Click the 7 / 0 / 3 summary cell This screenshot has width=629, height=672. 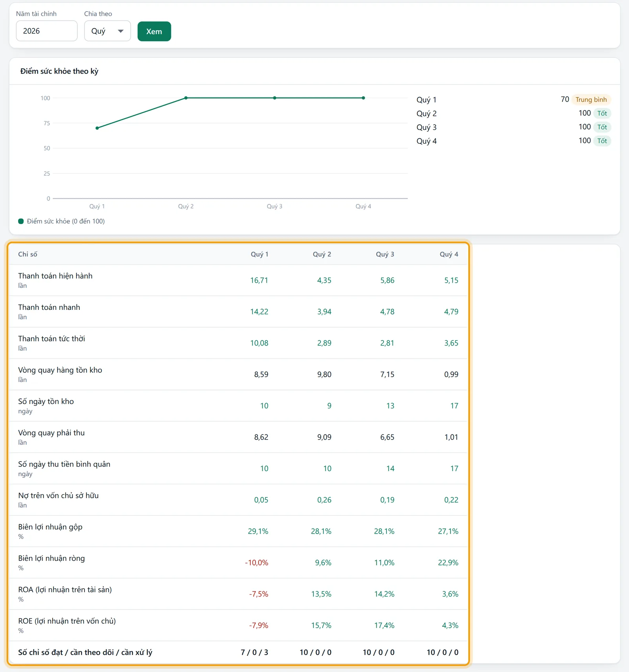coord(254,652)
